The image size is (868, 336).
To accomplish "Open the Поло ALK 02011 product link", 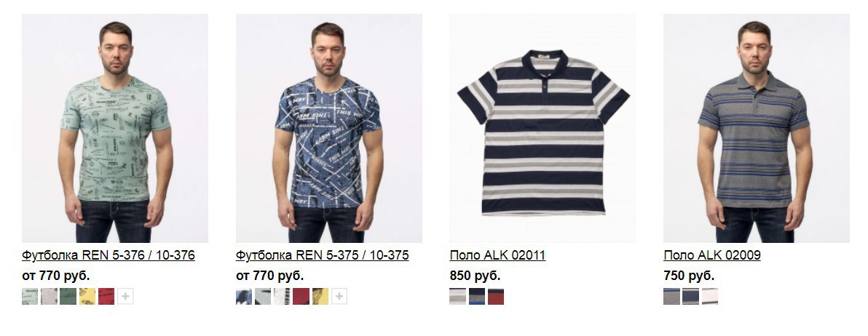I will coord(497,255).
